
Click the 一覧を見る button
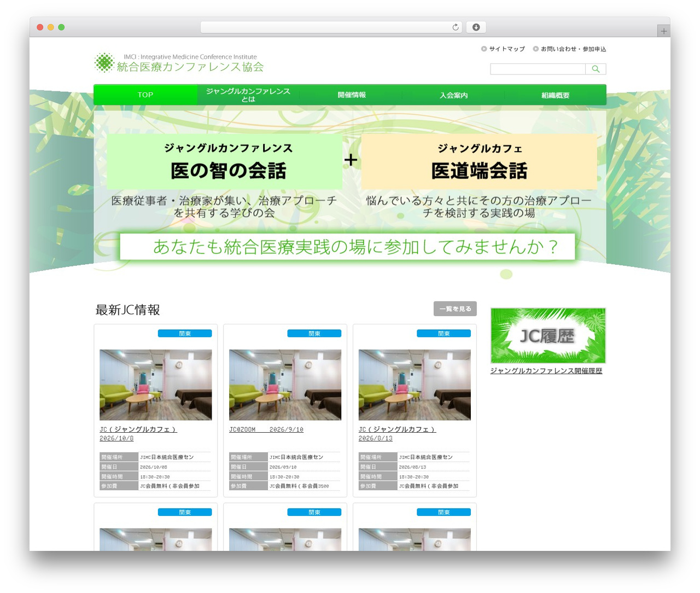[x=455, y=309]
